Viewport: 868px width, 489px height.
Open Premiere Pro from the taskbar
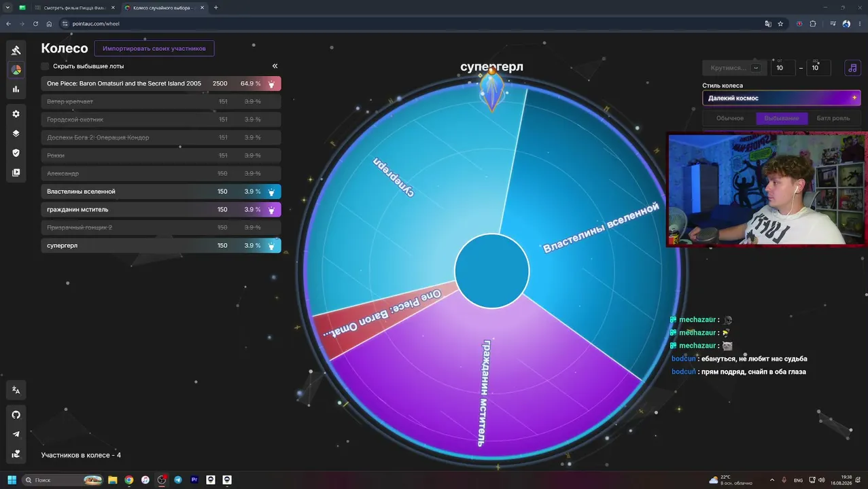[194, 480]
